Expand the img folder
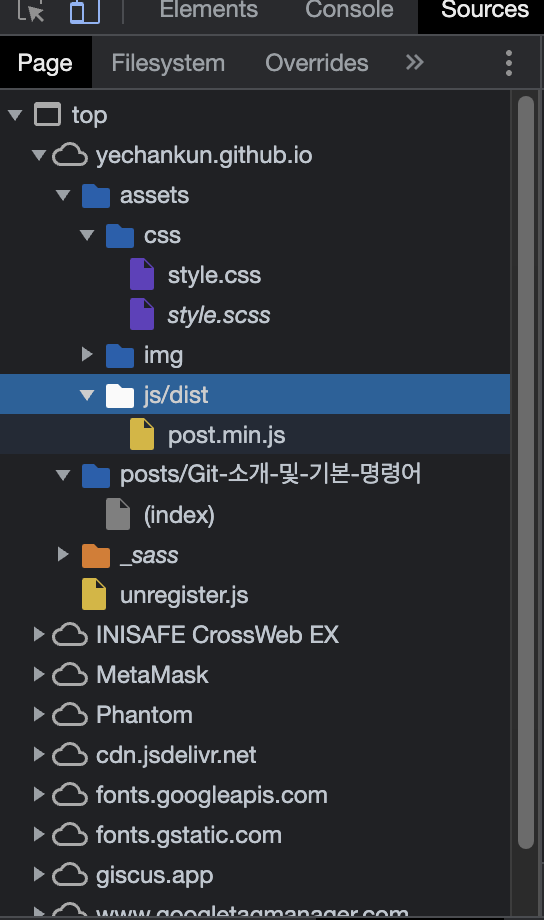 tap(87, 354)
